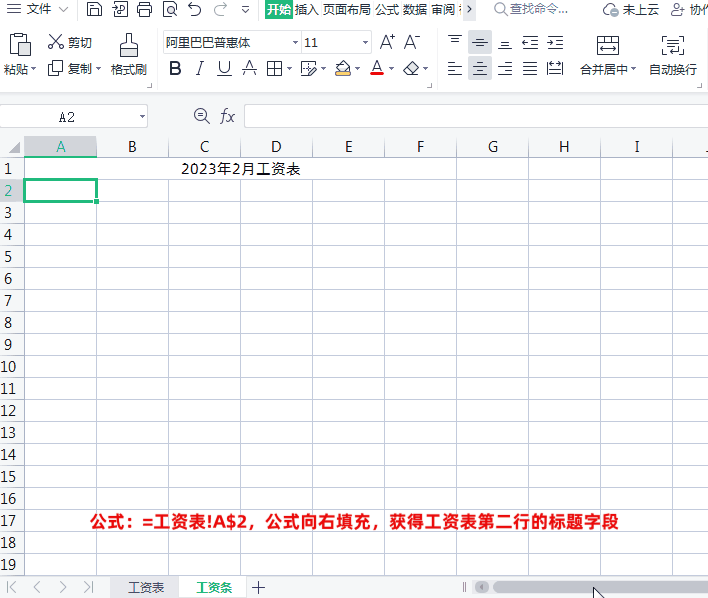708x598 pixels.
Task: Open Print Preview icon
Action: point(170,9)
